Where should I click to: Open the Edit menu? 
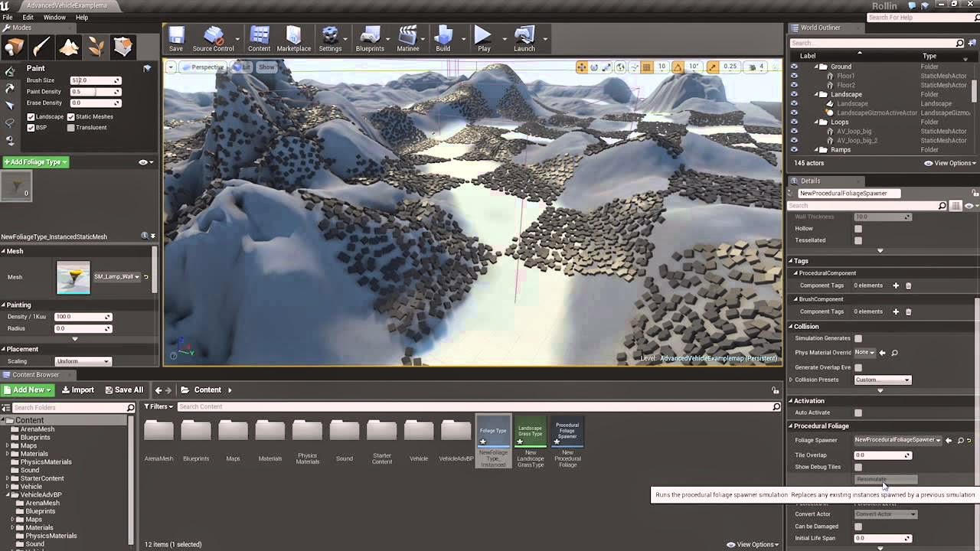[x=28, y=17]
